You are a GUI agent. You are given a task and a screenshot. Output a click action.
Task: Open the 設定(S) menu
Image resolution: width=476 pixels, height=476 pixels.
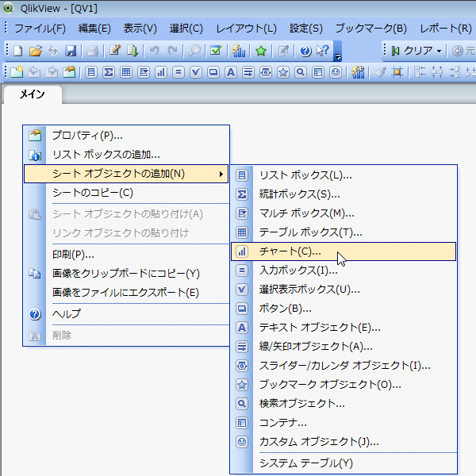click(306, 29)
